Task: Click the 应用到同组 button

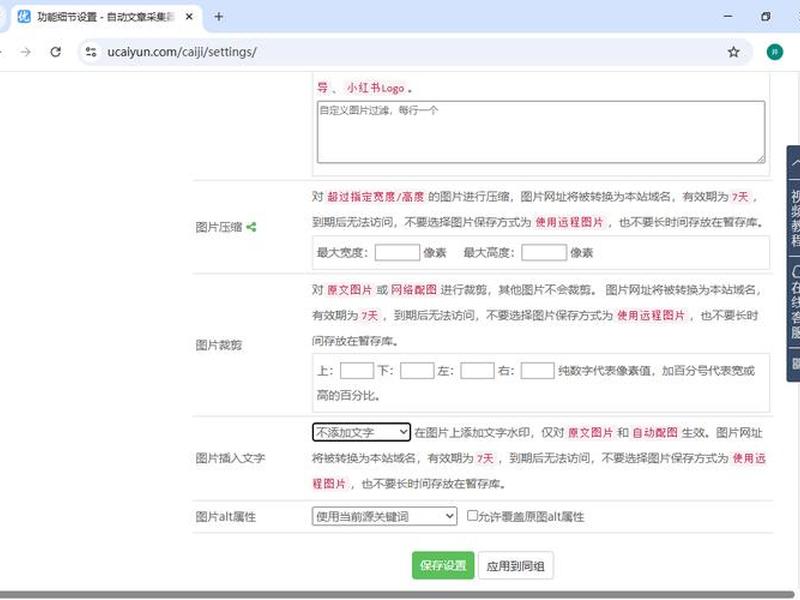Action: [515, 565]
